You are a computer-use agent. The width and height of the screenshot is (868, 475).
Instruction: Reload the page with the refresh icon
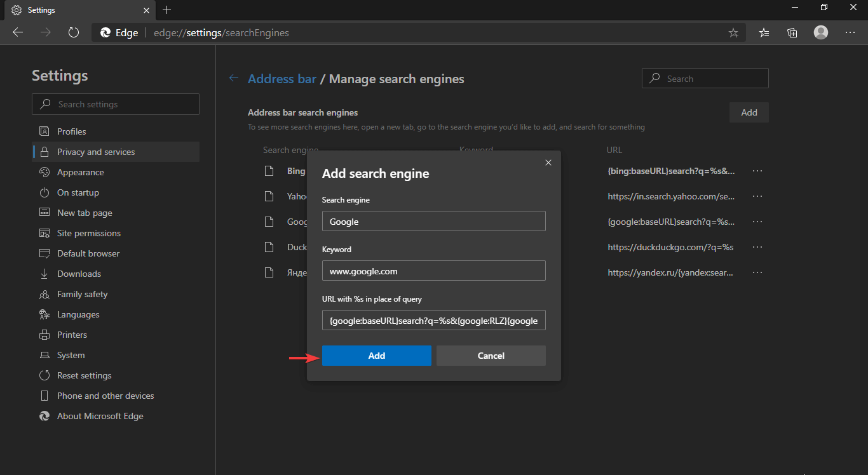(73, 32)
